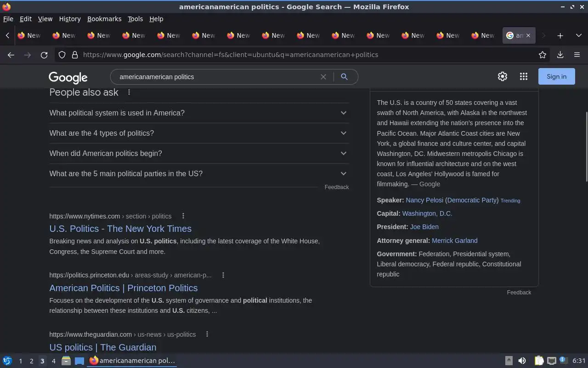The image size is (588, 368).
Task: Open more options for the theguardian.com result
Action: (207, 334)
